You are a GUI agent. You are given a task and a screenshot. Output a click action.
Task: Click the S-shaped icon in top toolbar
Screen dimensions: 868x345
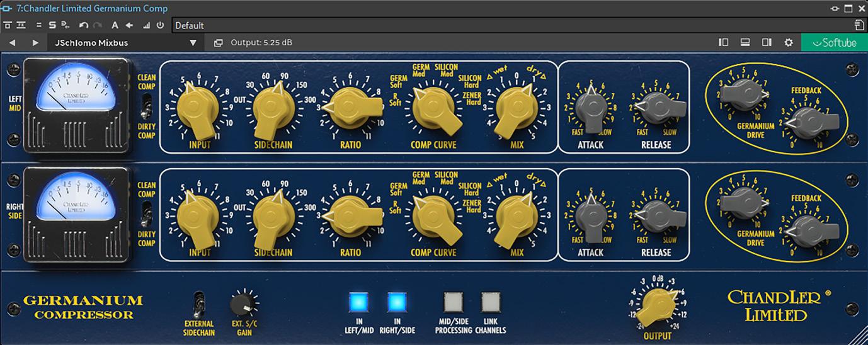point(52,25)
